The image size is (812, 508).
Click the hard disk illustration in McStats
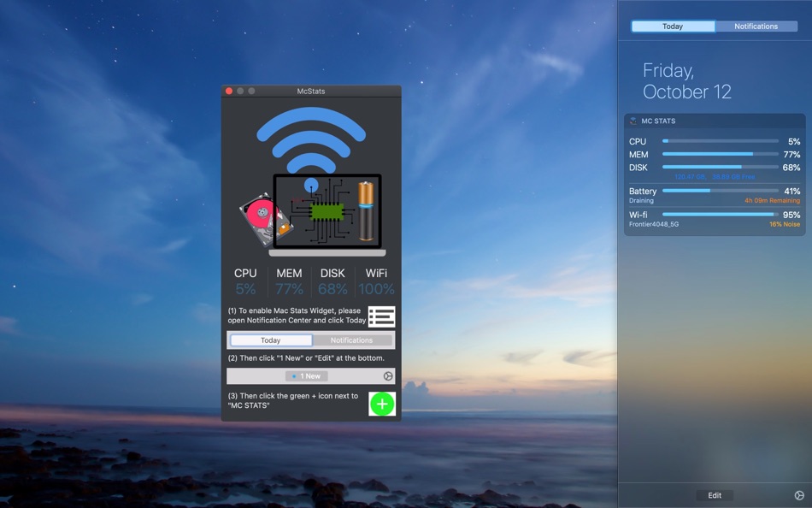click(265, 219)
